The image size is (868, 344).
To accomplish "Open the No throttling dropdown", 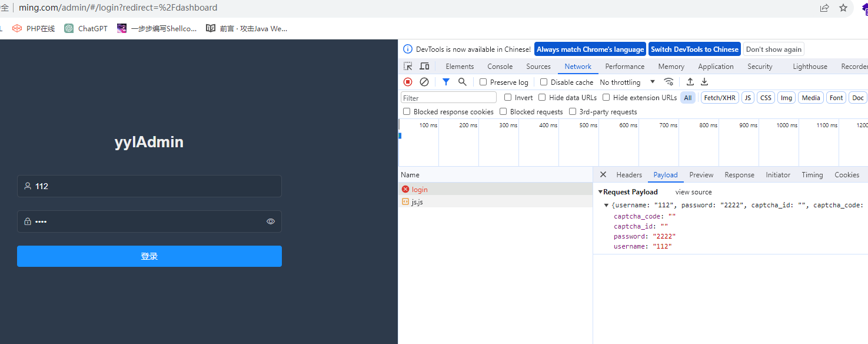I will coord(627,82).
